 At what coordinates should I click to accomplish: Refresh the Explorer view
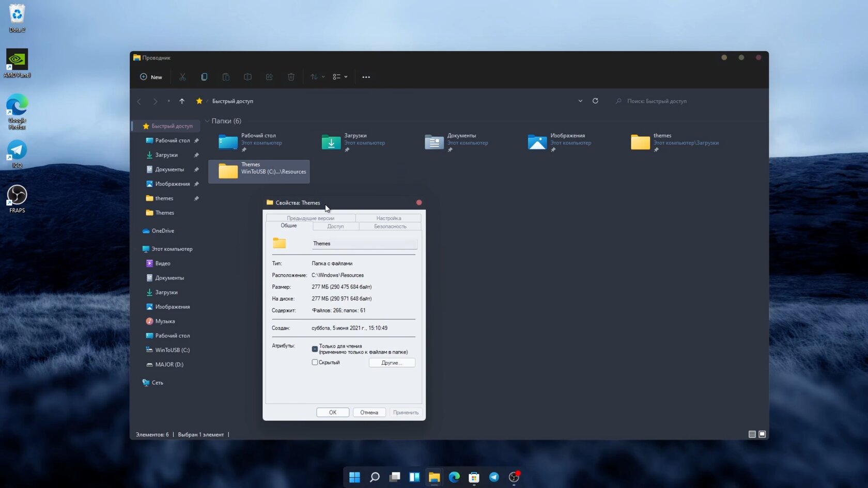pyautogui.click(x=595, y=101)
